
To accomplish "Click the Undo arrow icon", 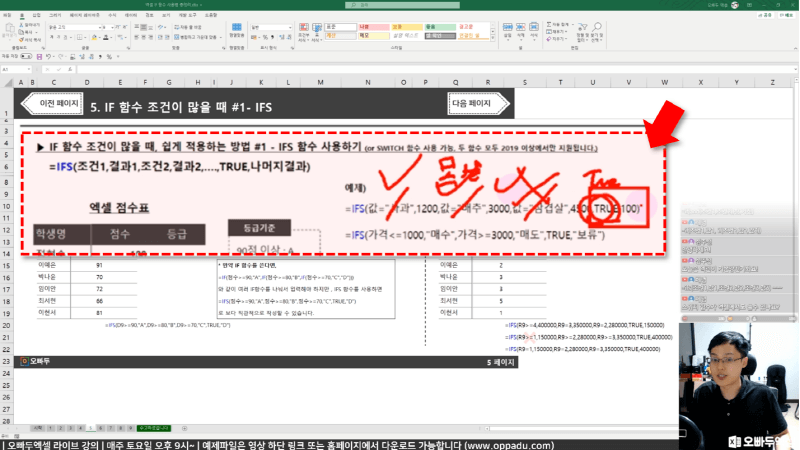I will click(48, 57).
